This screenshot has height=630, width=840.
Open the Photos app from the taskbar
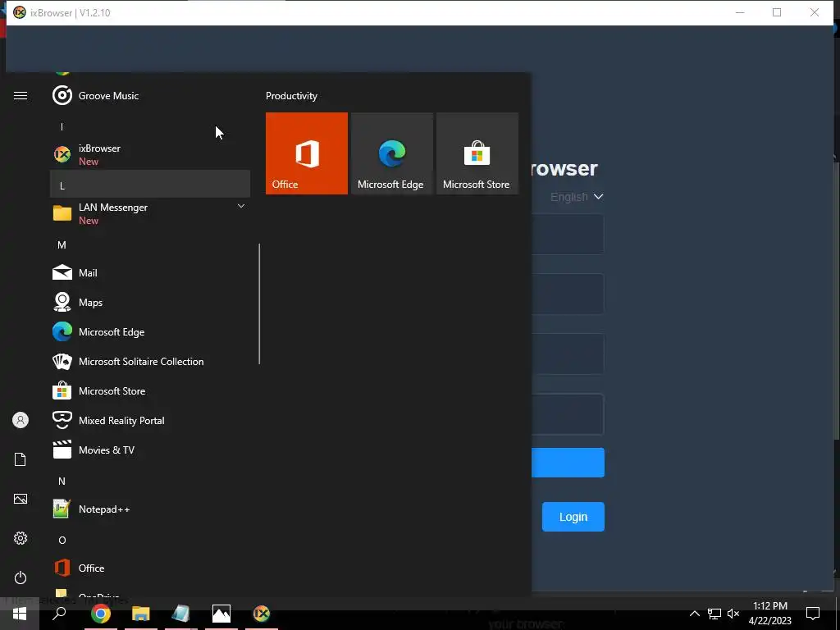221,614
